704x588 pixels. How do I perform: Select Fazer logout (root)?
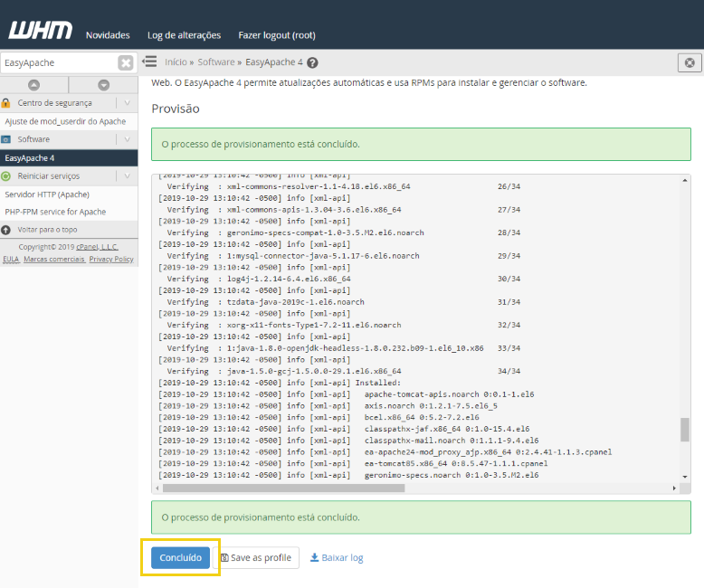click(277, 35)
